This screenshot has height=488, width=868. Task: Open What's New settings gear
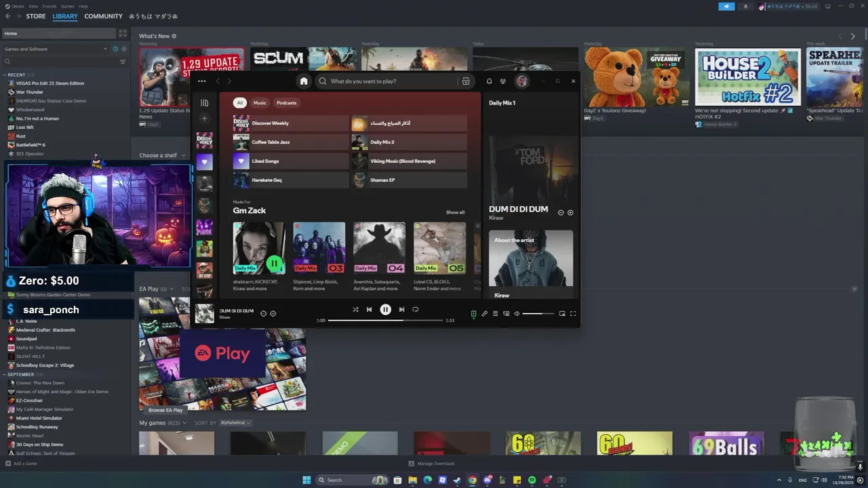click(174, 36)
